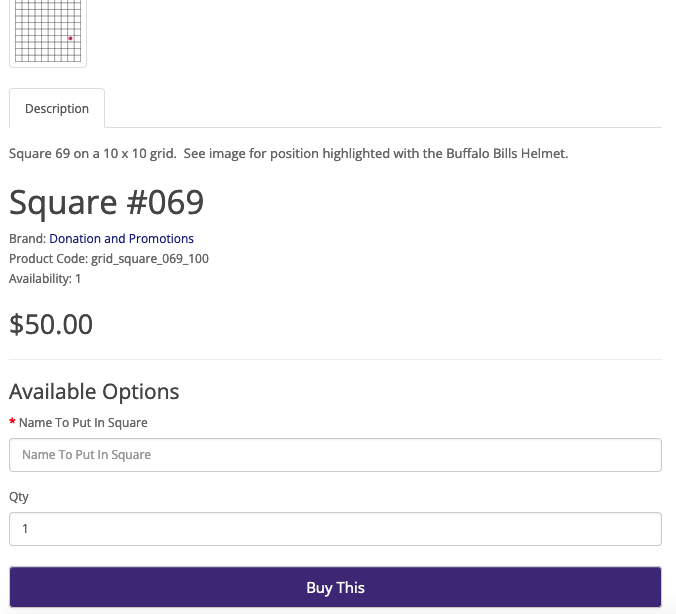
Task: Click the red highlighted square in thumbnail
Action: (x=70, y=38)
